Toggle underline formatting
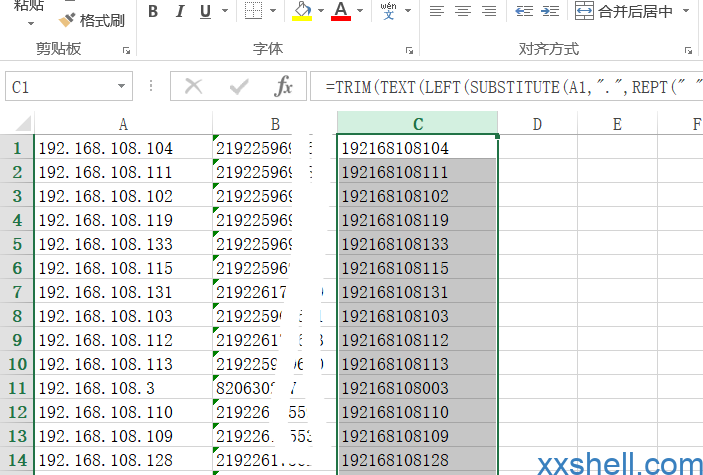Screen dimensions: 703x475 pos(205,12)
